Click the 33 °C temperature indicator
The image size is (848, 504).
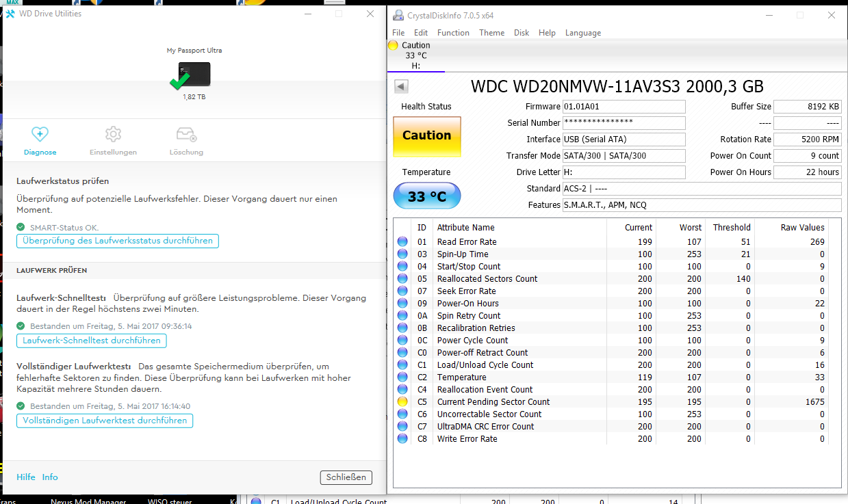click(427, 196)
